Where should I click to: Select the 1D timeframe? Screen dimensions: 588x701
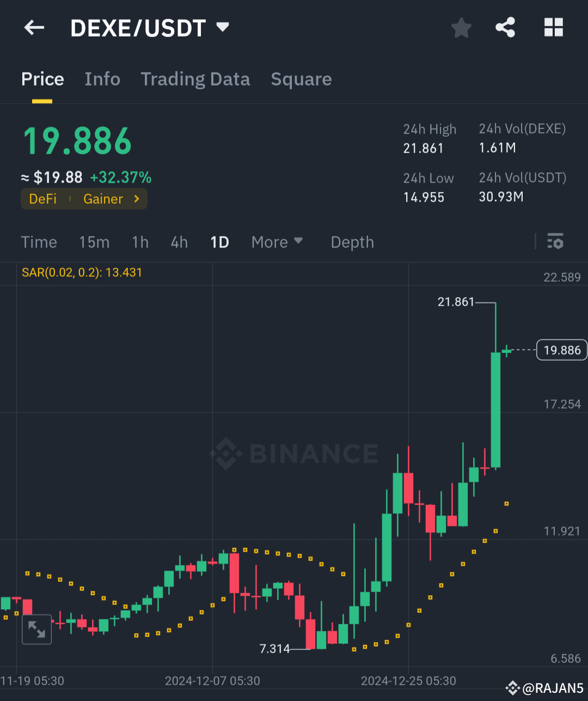pyautogui.click(x=219, y=242)
